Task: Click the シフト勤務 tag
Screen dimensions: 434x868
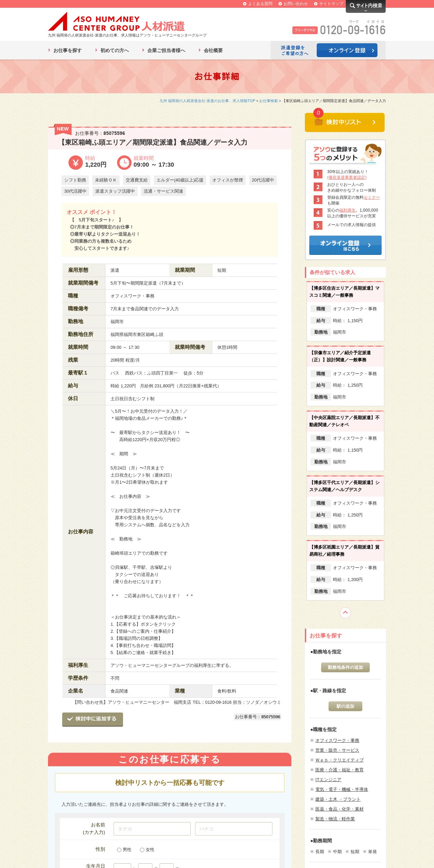Action: point(75,180)
